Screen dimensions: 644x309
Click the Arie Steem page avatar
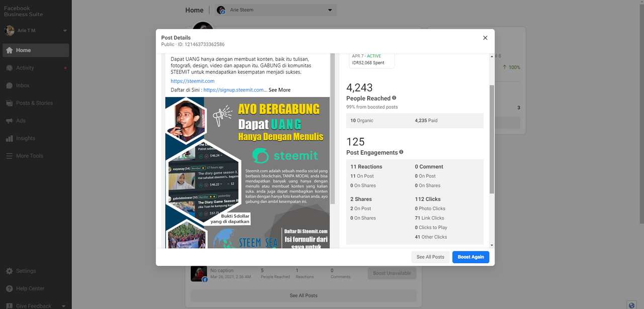(221, 10)
